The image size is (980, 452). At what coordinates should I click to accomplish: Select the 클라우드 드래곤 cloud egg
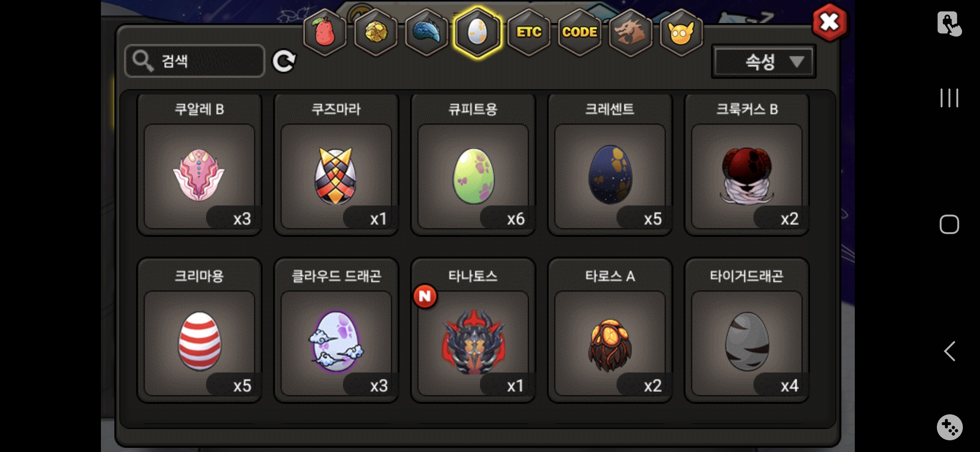[336, 330]
